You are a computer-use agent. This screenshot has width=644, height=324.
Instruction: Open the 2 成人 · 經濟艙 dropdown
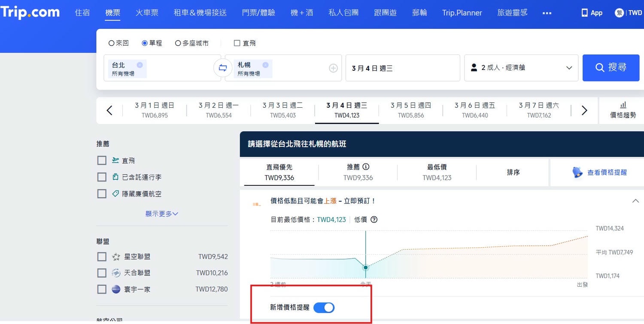521,68
